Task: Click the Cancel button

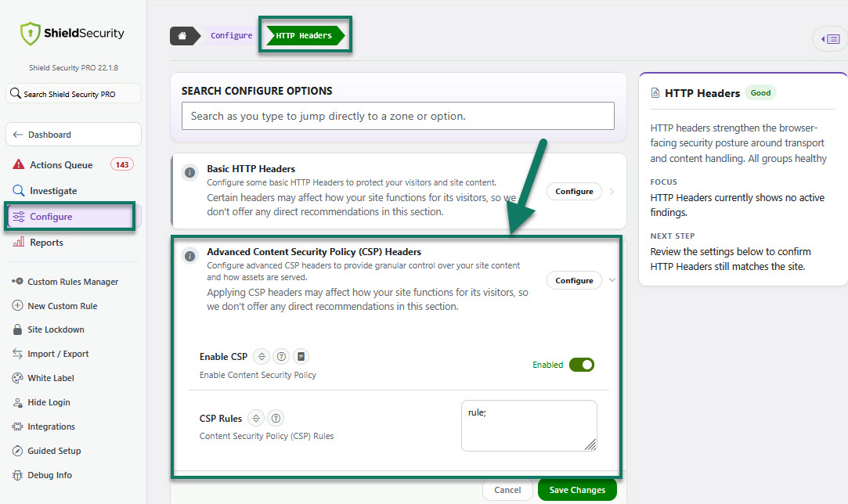Action: tap(507, 490)
